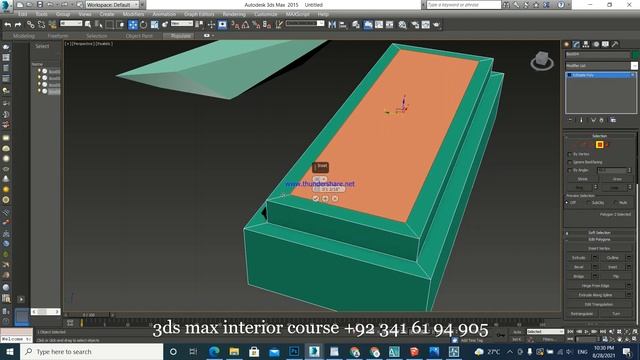Open the Modifier List dropdown
640x360 pixels.
[601, 66]
